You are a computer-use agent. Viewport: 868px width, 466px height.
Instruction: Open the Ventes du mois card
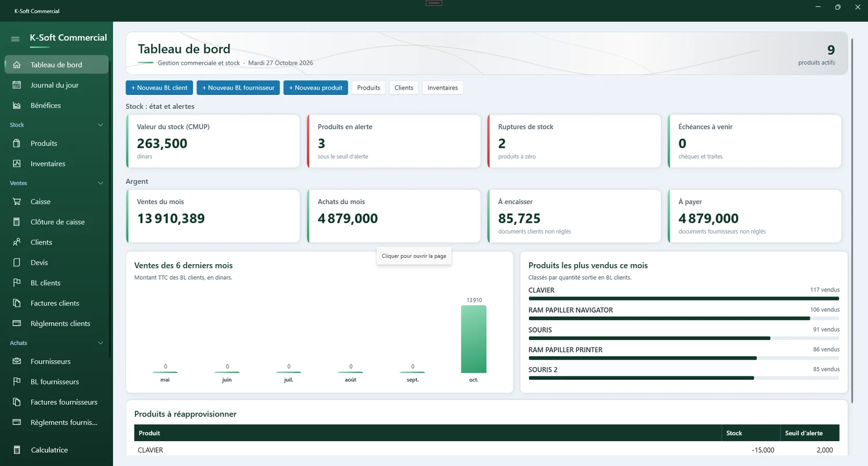(x=213, y=216)
